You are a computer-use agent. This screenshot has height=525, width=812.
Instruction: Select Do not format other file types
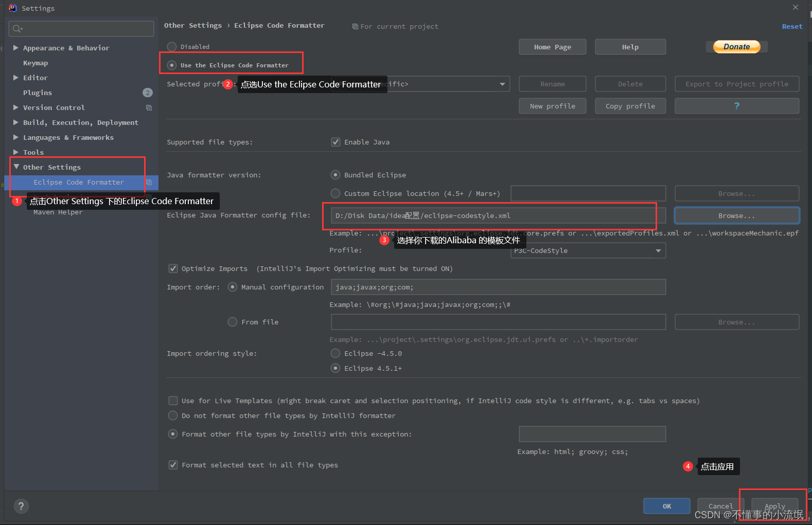coord(173,415)
